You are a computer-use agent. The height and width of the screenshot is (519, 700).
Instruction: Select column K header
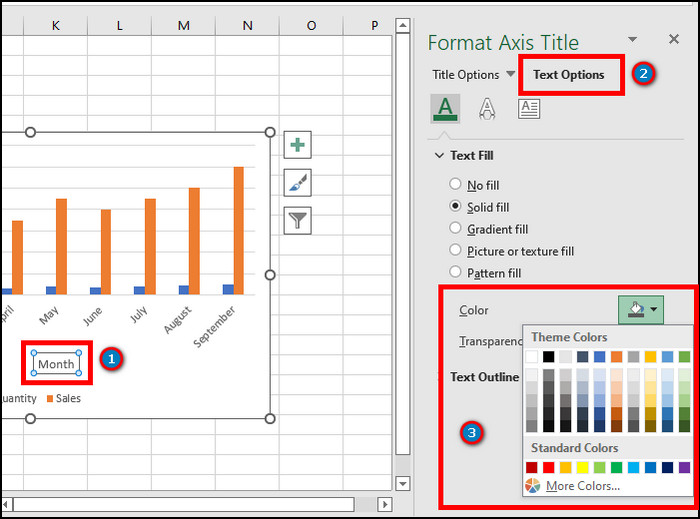click(x=55, y=26)
